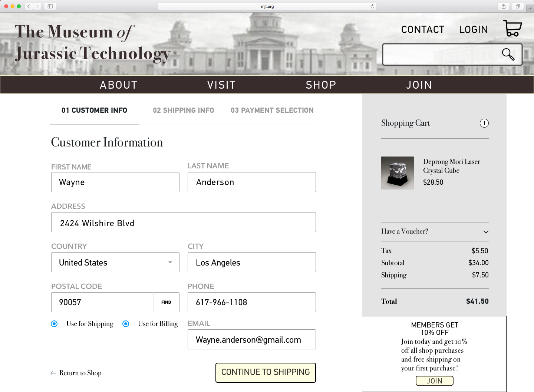Click the Customer Information heading

point(107,142)
